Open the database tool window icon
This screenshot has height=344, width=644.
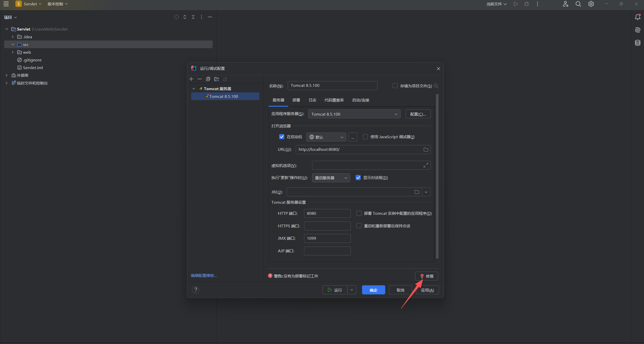[638, 43]
